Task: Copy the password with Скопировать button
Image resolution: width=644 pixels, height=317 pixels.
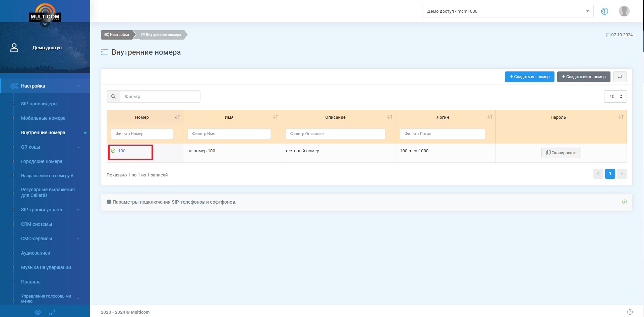Action: (561, 153)
